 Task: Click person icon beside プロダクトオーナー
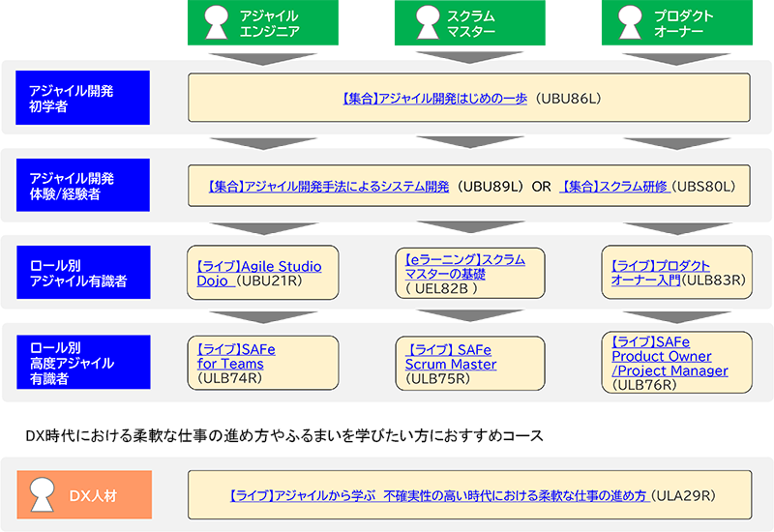630,22
